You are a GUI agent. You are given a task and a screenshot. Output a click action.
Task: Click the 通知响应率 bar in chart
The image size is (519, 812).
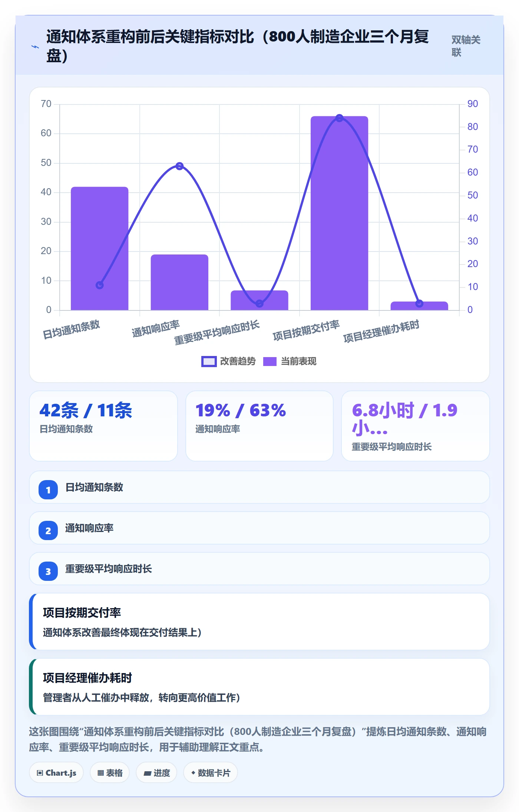[179, 282]
